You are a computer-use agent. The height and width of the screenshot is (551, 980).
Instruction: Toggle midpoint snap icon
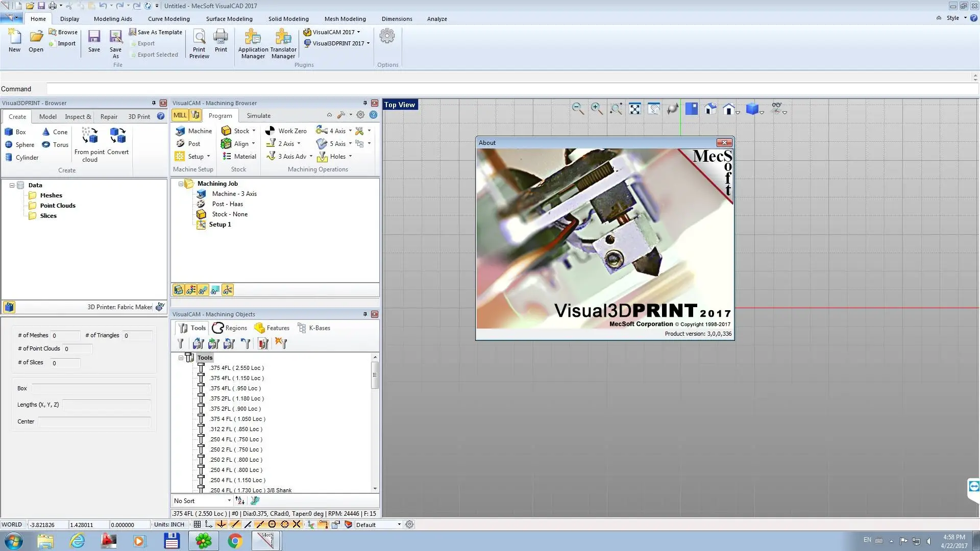(260, 524)
